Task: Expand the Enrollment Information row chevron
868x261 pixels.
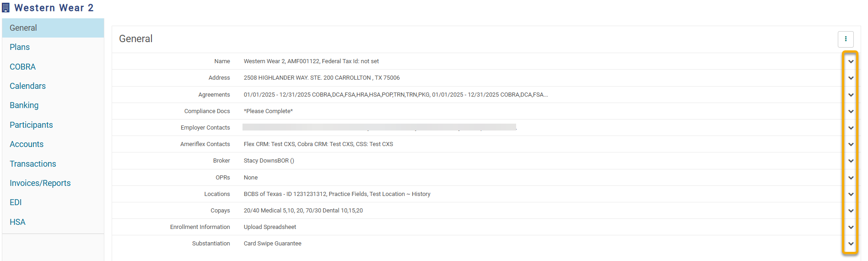Action: (851, 227)
